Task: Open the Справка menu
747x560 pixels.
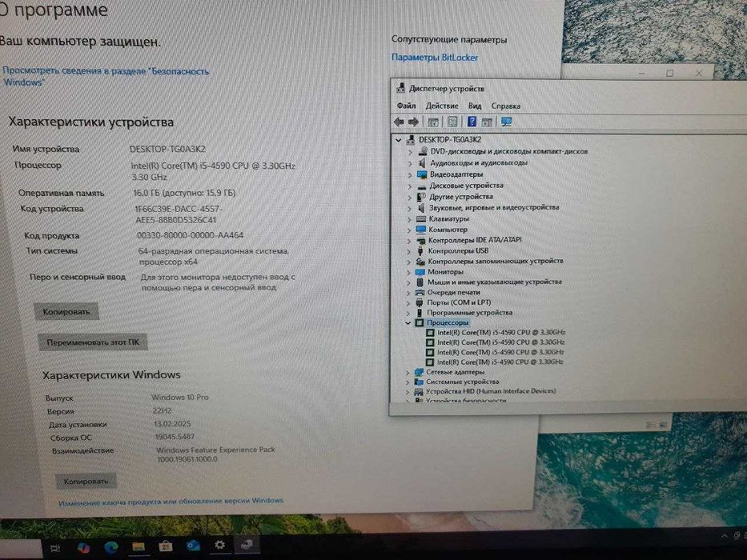Action: click(505, 106)
